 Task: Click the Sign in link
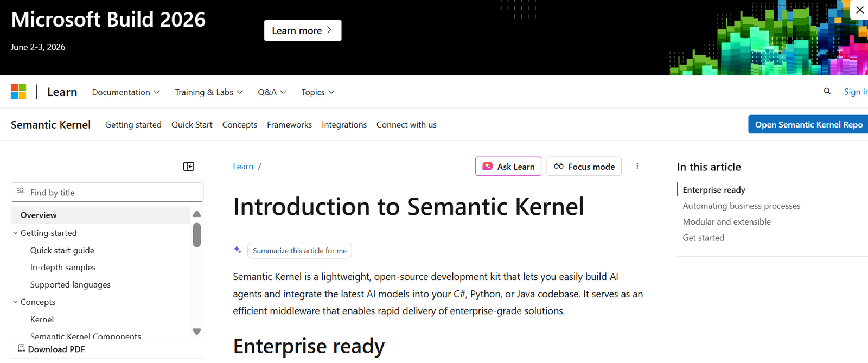[856, 92]
